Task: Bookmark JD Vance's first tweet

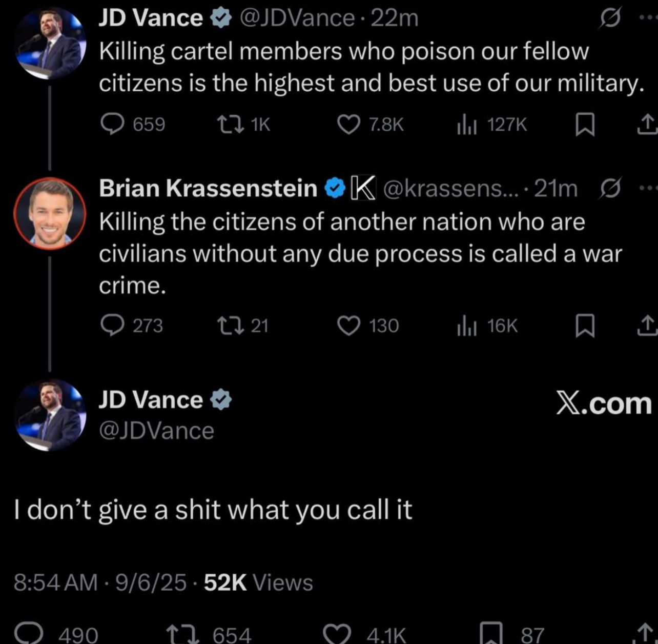Action: point(585,125)
